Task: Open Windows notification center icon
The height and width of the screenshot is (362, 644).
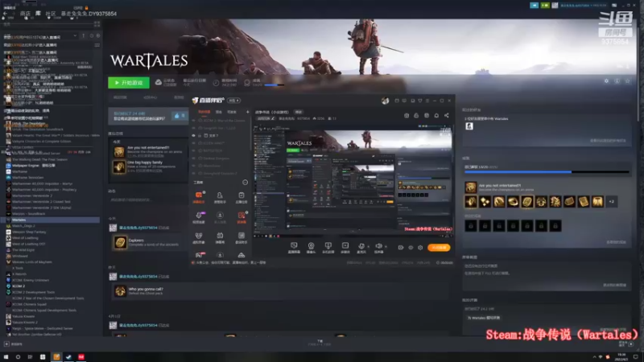Action: [636, 356]
